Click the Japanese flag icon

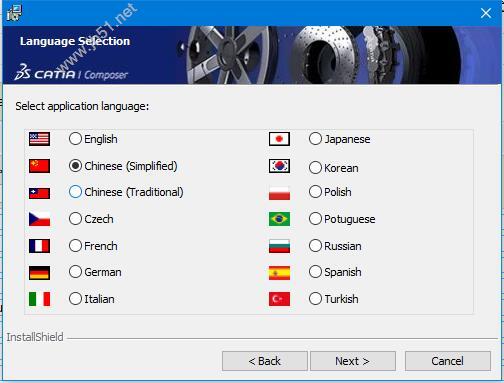pyautogui.click(x=279, y=139)
